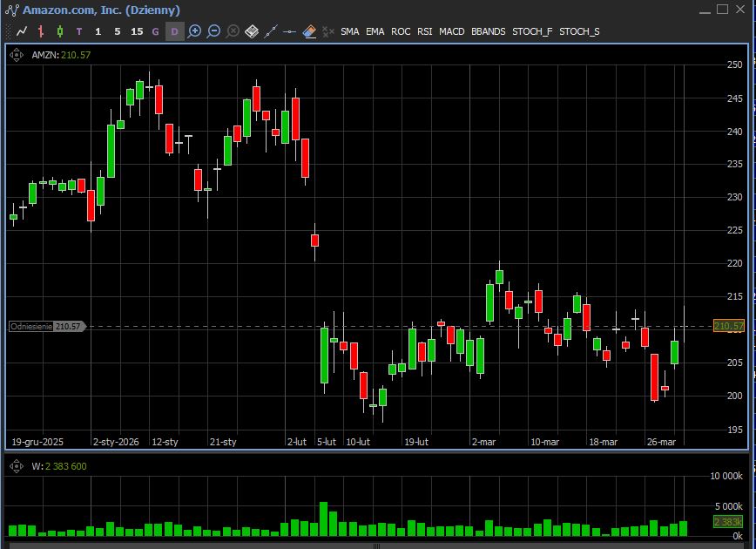Switch to line chart type
The height and width of the screenshot is (549, 756).
point(22,31)
